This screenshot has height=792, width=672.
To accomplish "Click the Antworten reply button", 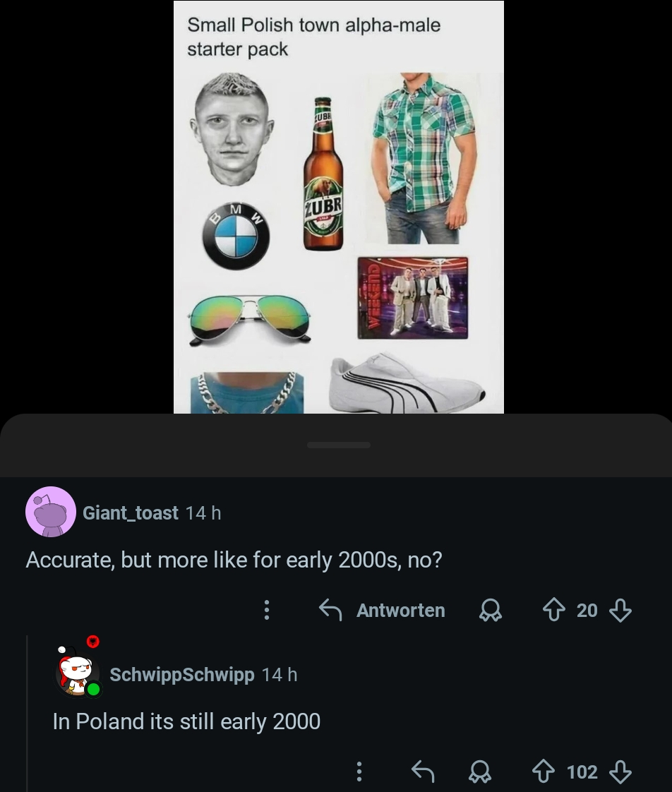I will (383, 610).
